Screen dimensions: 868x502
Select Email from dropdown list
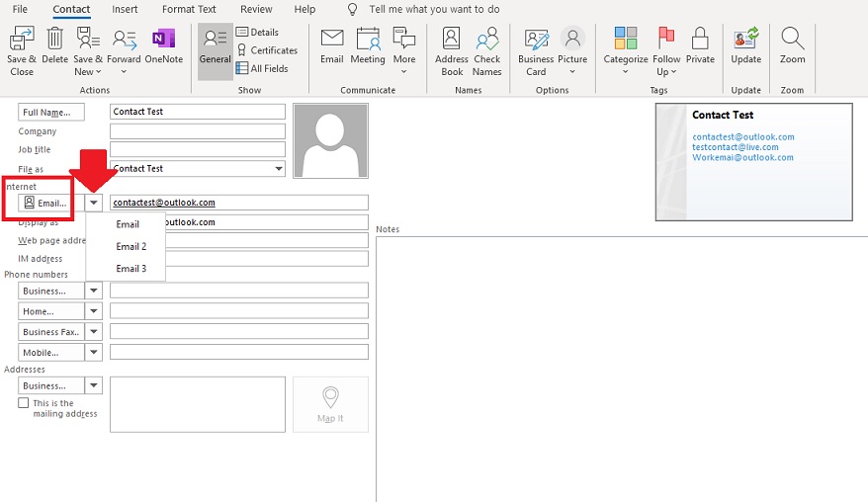pos(126,224)
